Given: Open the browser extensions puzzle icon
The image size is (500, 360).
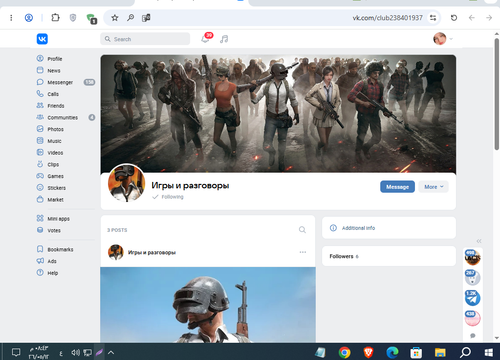Looking at the screenshot, I should (x=55, y=18).
